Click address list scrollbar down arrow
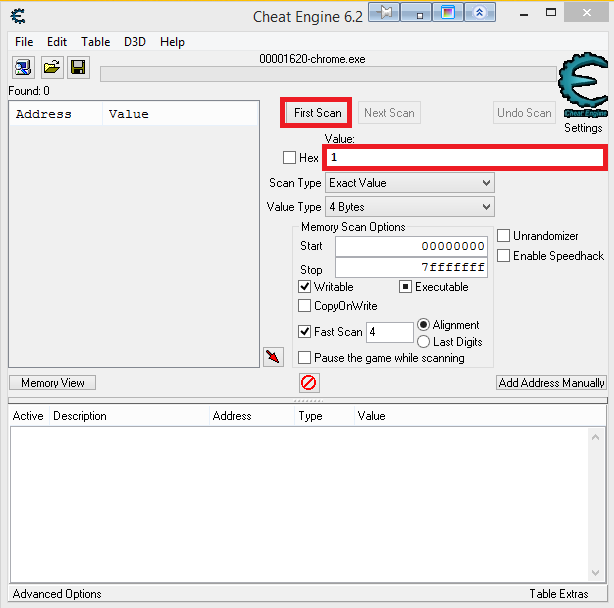This screenshot has width=614, height=608. [x=595, y=572]
